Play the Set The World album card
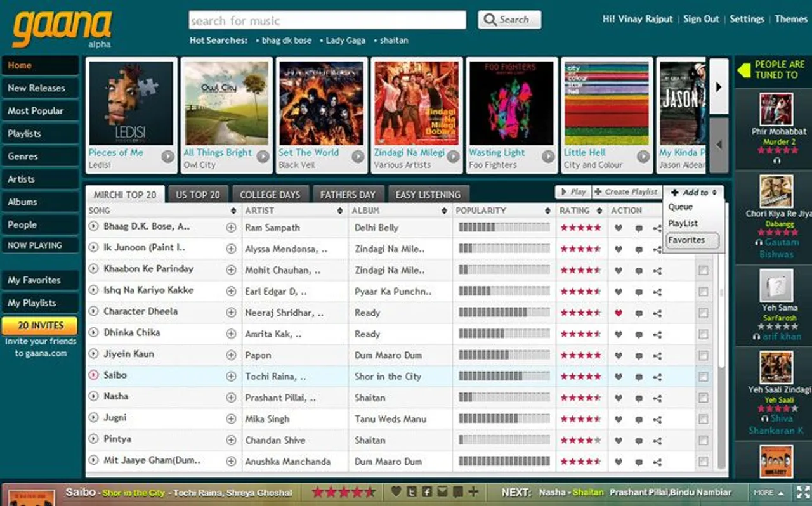 358,156
